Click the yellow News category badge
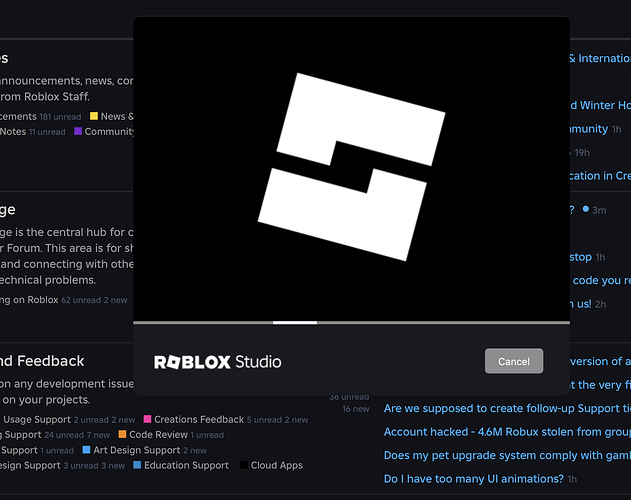This screenshot has width=631, height=500. pos(94,116)
